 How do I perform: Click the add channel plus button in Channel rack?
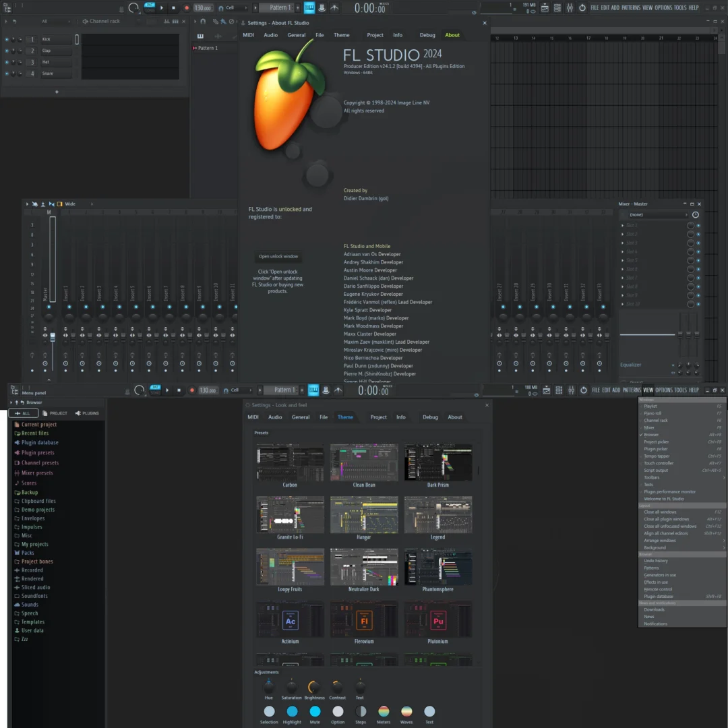57,92
